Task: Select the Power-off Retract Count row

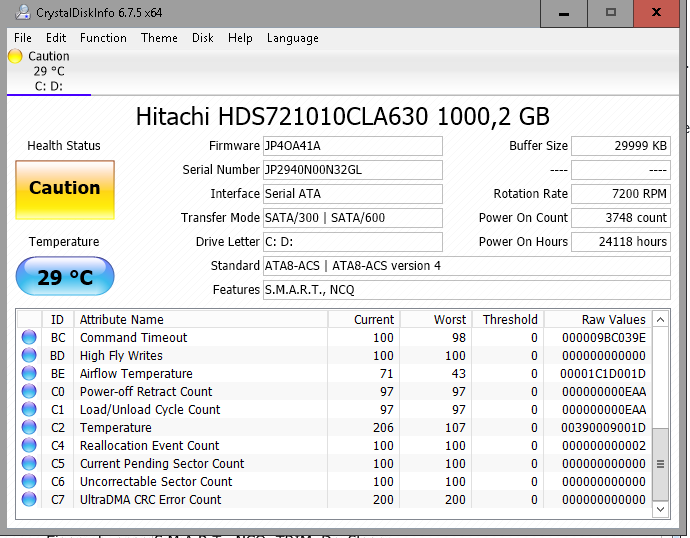Action: [334, 392]
